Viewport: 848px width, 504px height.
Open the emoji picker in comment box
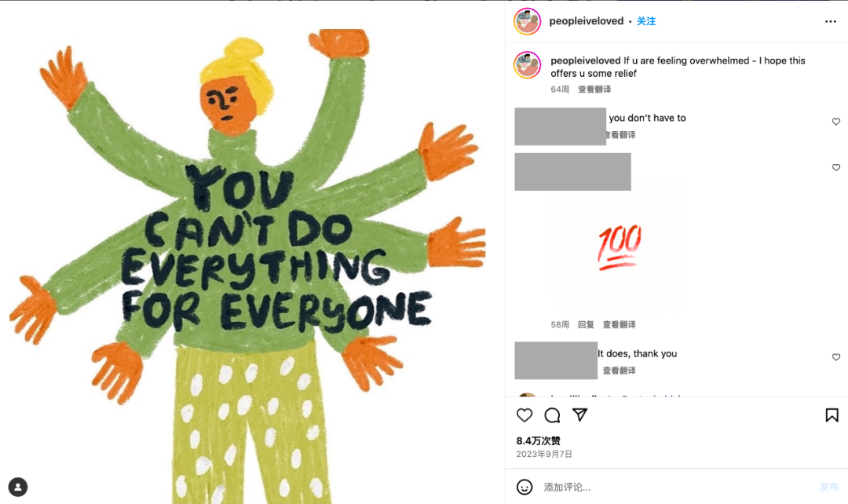[x=524, y=487]
